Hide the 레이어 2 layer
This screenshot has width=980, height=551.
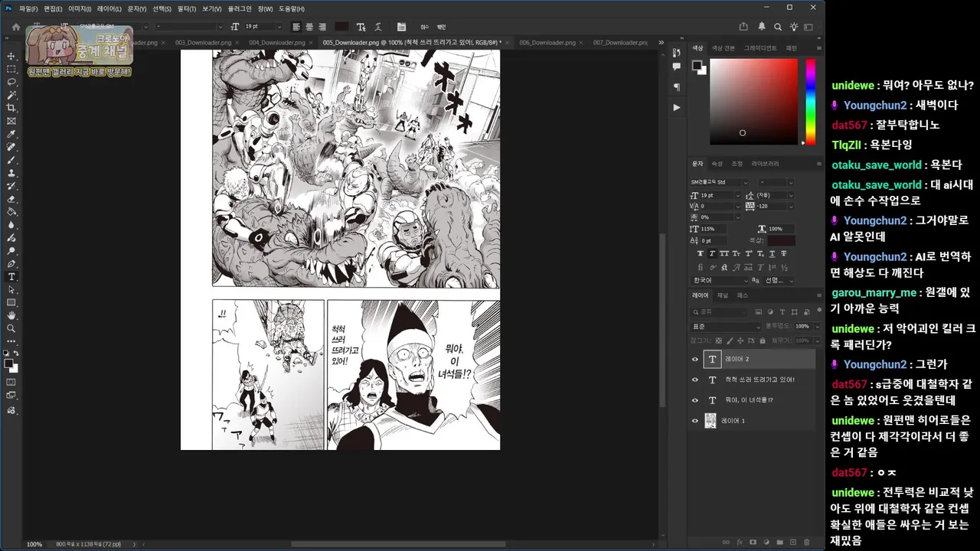click(695, 359)
